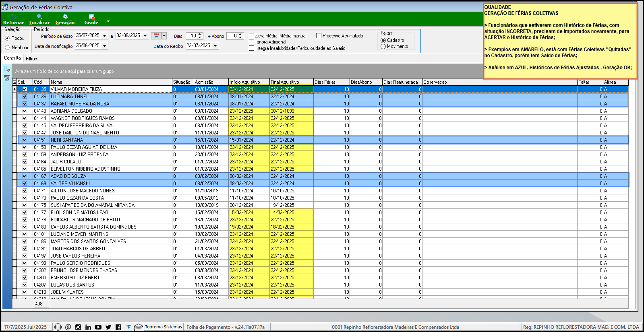Decrease the Dias spinner value
This screenshot has width=644, height=332.
[x=200, y=38]
